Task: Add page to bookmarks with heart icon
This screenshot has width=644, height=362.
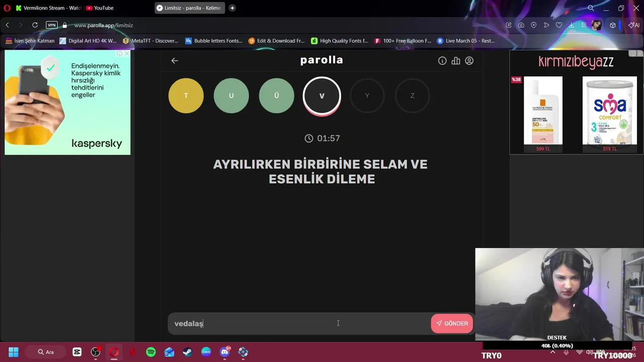Action: tap(559, 25)
